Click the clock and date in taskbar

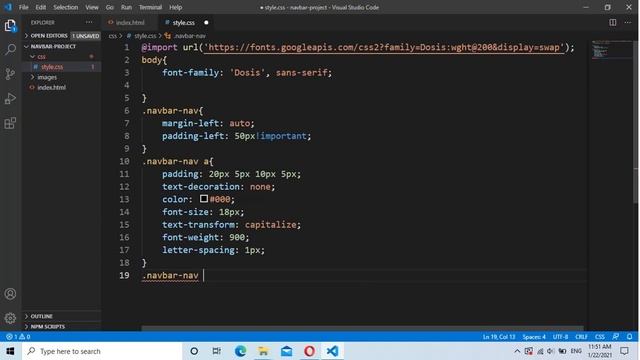coord(600,351)
